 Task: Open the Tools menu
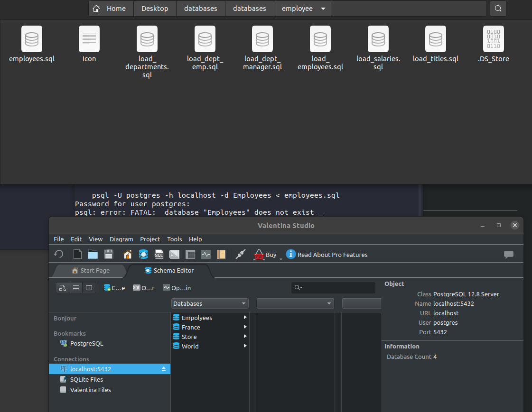click(174, 239)
